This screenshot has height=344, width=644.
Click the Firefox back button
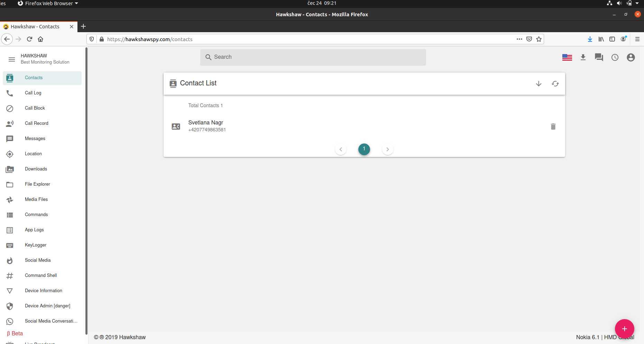(x=7, y=39)
